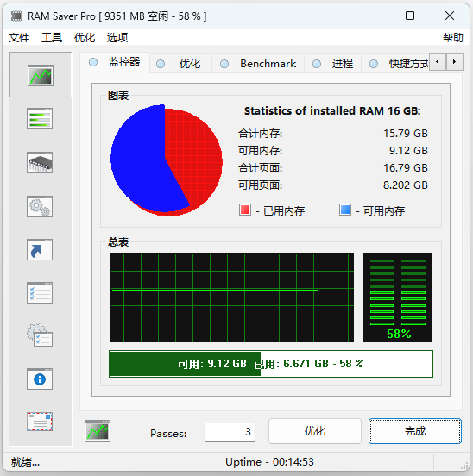473x476 pixels.
Task: Switch to the Benchmark tab
Action: [x=258, y=64]
